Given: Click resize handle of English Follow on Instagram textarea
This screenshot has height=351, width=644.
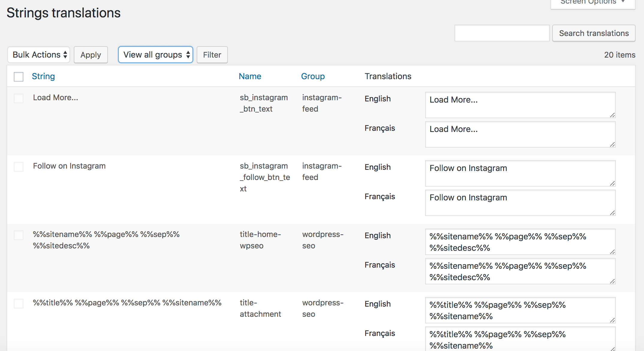Looking at the screenshot, I should pyautogui.click(x=613, y=183).
